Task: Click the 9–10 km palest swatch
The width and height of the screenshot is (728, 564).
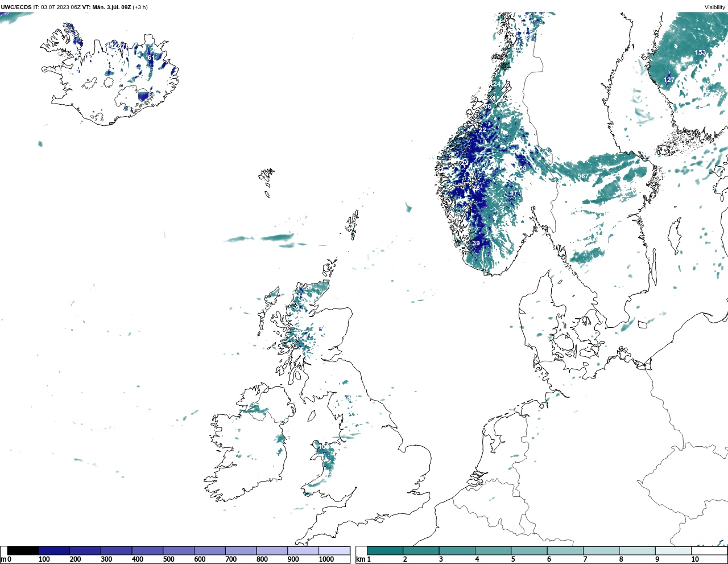Action: click(x=673, y=550)
